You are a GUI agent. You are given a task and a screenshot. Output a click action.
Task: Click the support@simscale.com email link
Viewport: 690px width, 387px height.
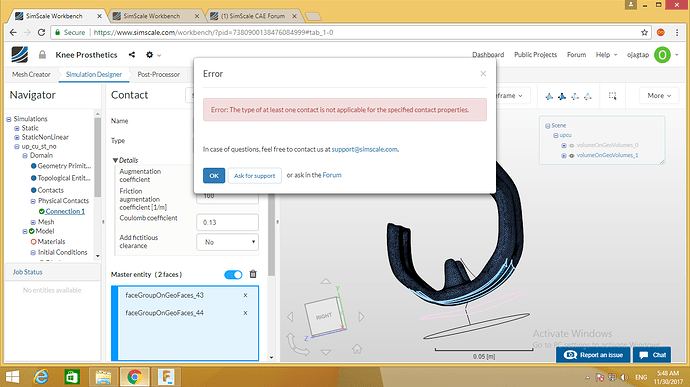[x=364, y=149]
